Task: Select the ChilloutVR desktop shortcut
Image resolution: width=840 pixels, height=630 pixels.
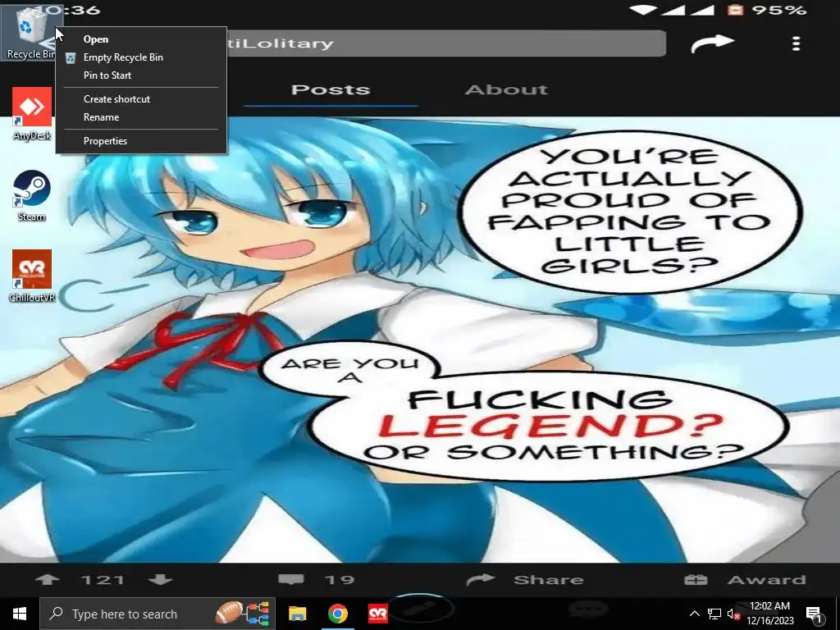Action: pyautogui.click(x=32, y=276)
